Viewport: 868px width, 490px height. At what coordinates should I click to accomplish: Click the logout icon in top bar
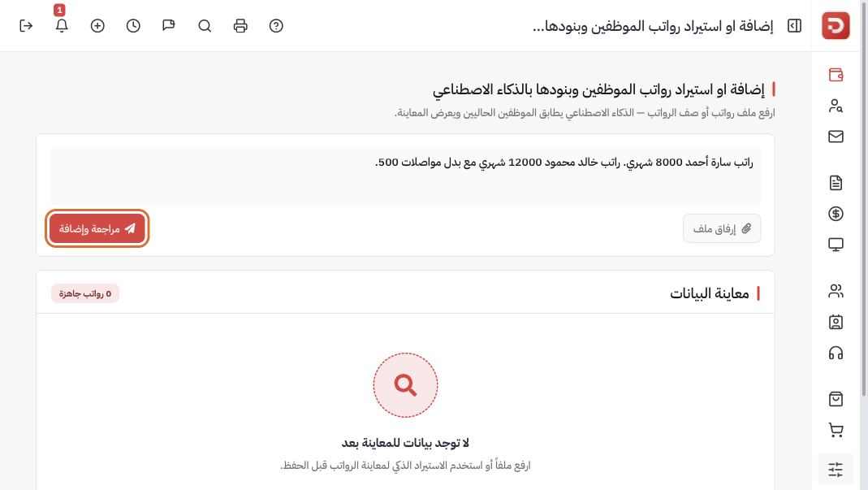coord(26,26)
